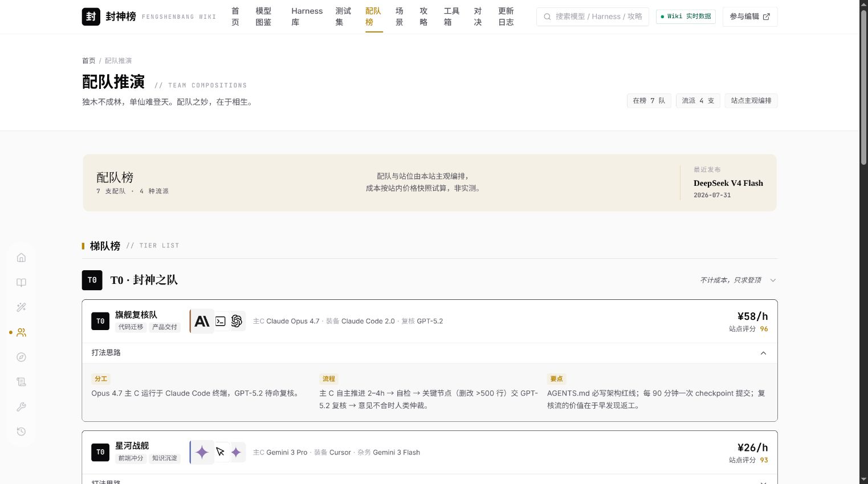The height and width of the screenshot is (484, 868).
Task: Open the home icon in the side rail
Action: tap(21, 258)
